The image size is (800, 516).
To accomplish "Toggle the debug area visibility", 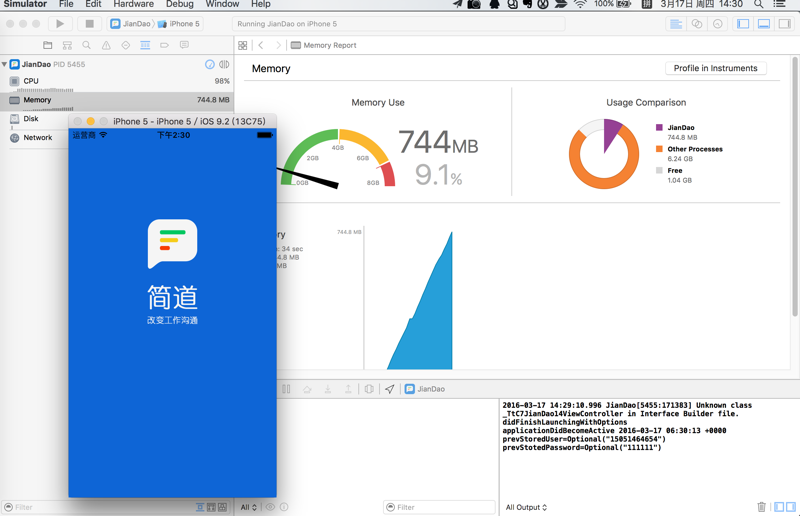I will pyautogui.click(x=764, y=24).
